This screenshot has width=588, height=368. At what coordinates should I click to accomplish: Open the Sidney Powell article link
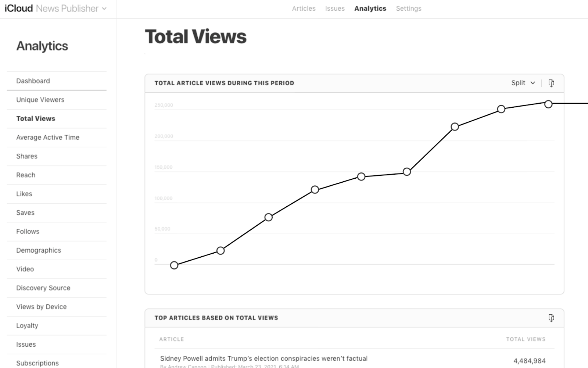[263, 358]
